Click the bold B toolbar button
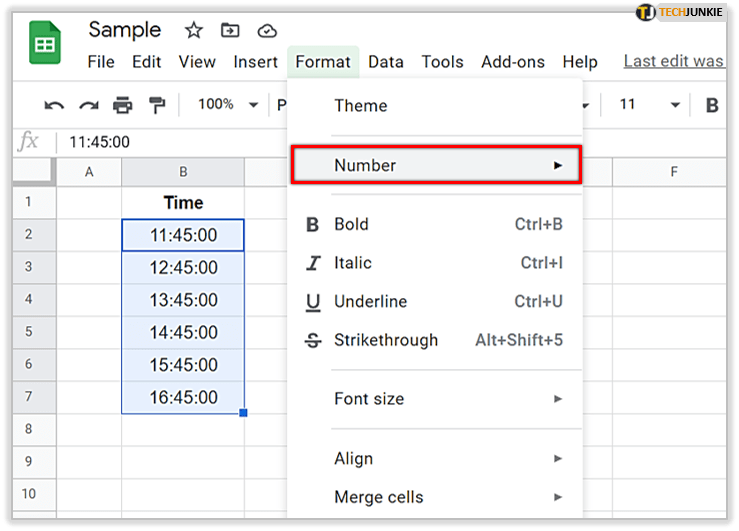This screenshot has width=739, height=531. point(712,105)
